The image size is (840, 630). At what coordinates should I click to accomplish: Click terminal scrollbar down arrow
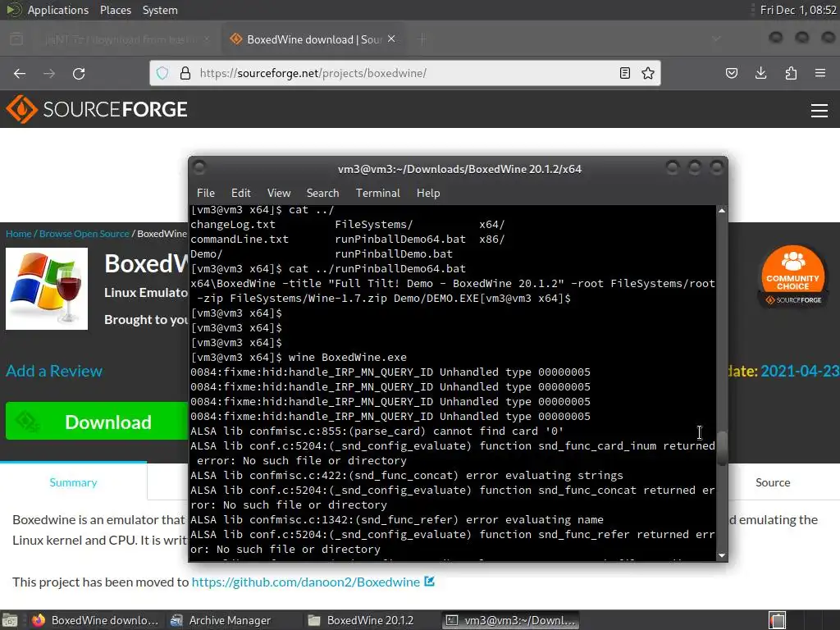pos(722,555)
